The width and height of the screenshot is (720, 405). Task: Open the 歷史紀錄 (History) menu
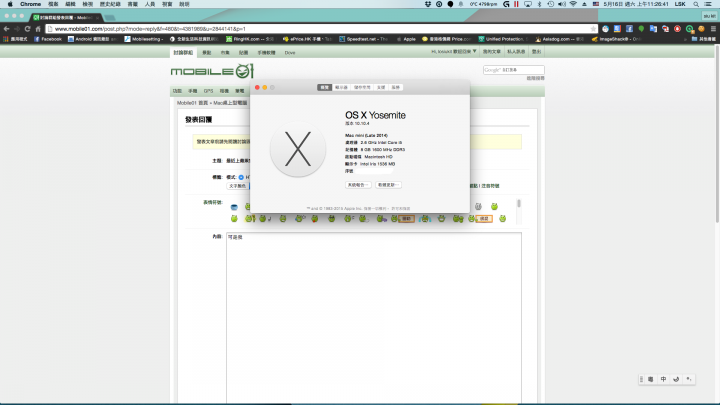tap(110, 4)
